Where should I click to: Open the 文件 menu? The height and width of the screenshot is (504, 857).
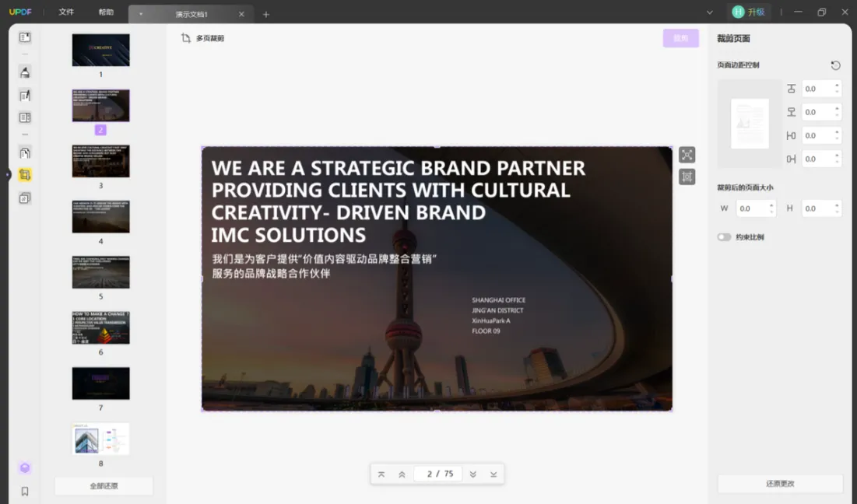click(x=66, y=12)
